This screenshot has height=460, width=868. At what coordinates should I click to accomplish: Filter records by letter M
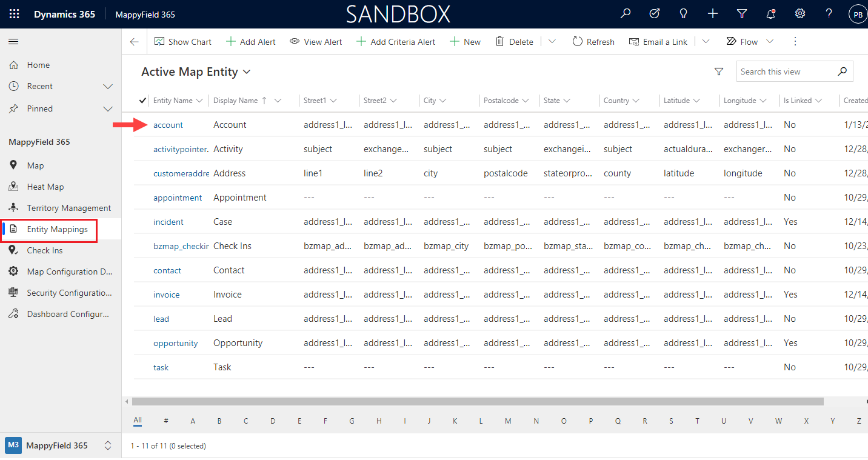[508, 421]
